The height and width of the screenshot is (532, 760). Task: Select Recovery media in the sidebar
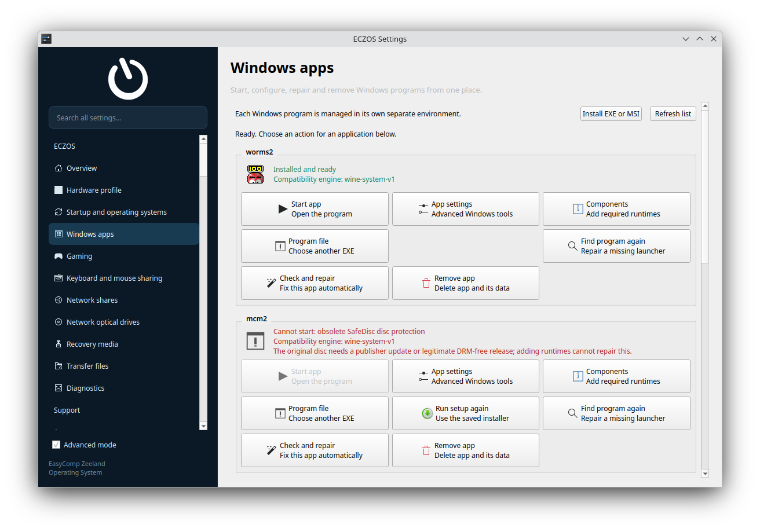click(124, 344)
